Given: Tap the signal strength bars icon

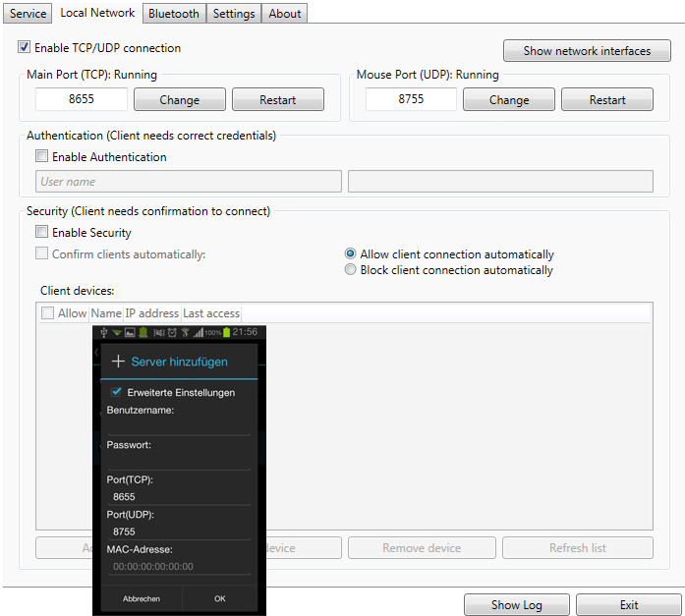Looking at the screenshot, I should [199, 333].
